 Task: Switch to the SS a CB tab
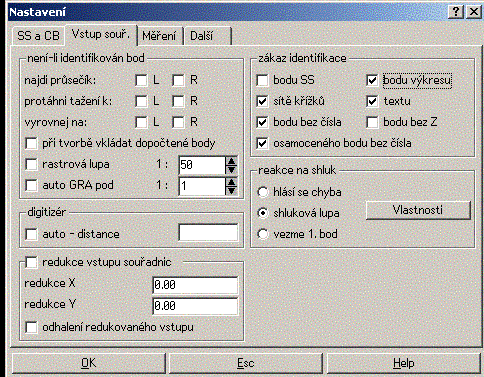click(x=38, y=36)
